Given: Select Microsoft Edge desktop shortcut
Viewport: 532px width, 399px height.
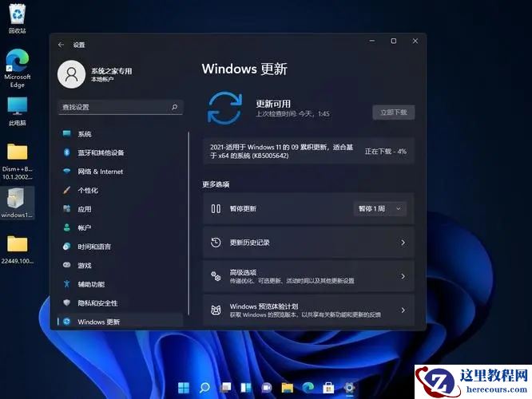Looking at the screenshot, I should coord(18,69).
